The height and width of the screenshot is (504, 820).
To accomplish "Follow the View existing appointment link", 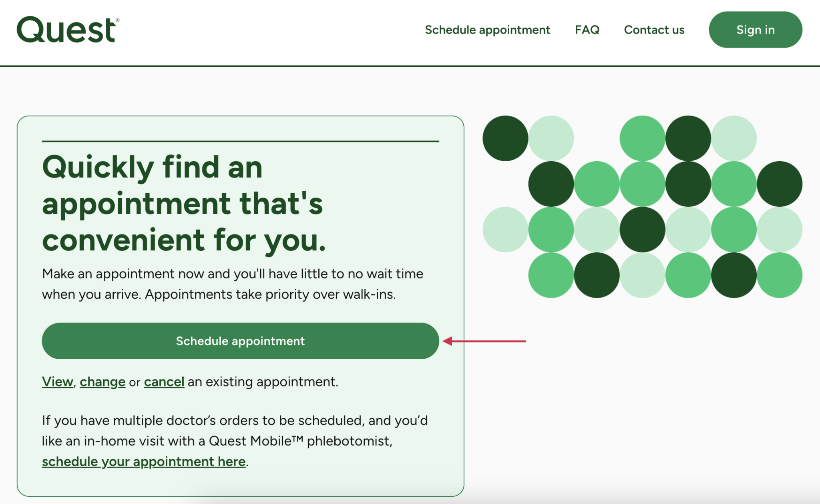I will tap(57, 382).
